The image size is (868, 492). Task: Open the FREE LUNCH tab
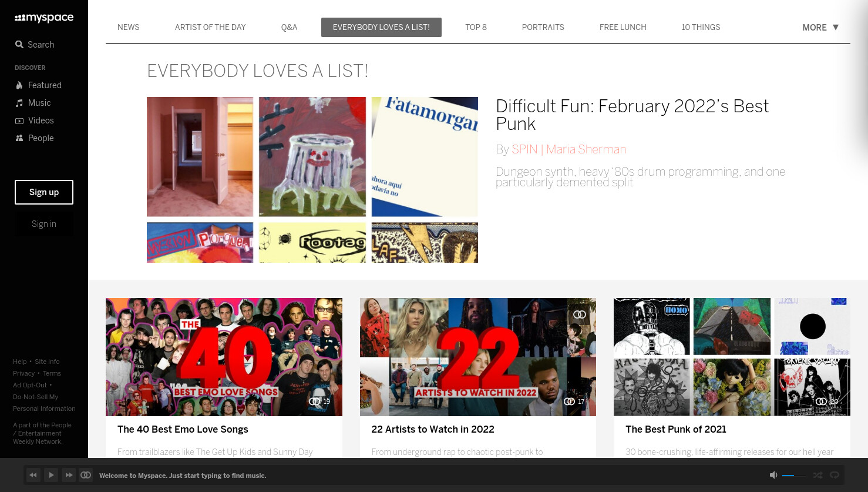pos(623,27)
